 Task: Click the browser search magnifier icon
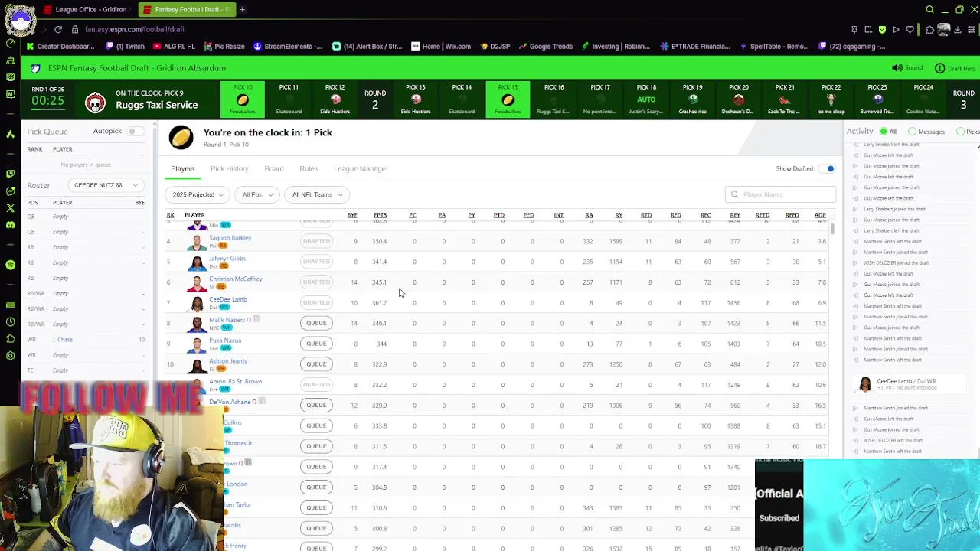929,10
